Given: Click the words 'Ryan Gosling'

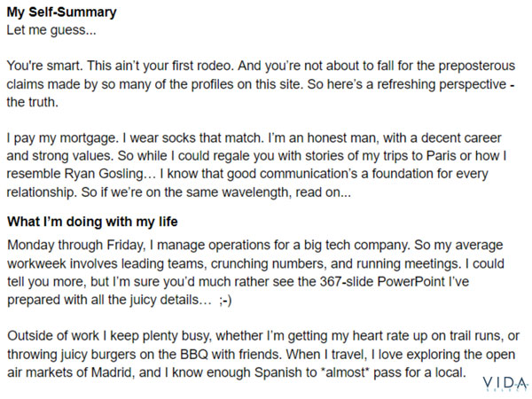Looking at the screenshot, I should pos(104,174).
